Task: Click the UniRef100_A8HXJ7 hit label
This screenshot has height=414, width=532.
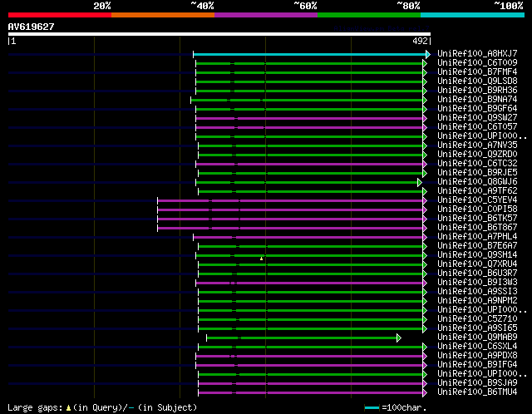Action: click(477, 53)
